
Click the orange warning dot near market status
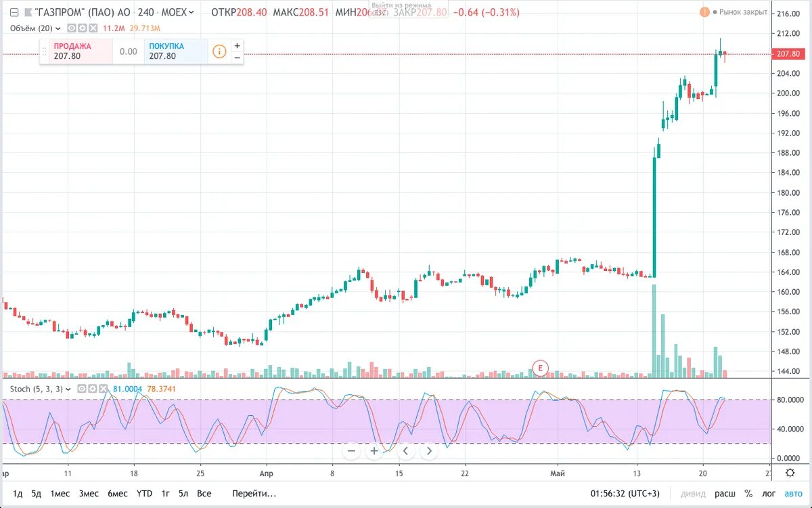(704, 12)
